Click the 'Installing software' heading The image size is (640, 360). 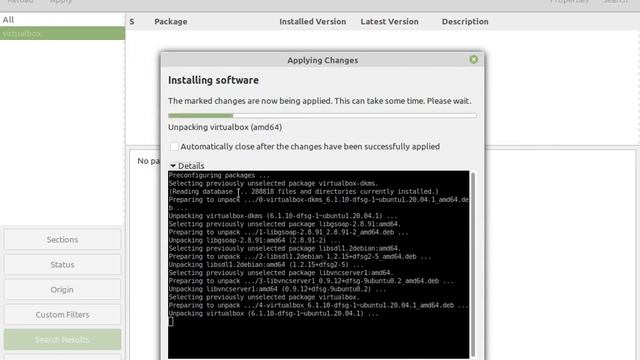pos(213,80)
